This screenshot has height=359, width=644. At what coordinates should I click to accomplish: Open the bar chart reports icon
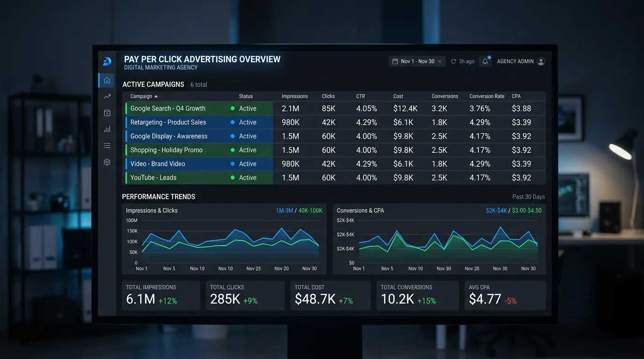click(107, 129)
